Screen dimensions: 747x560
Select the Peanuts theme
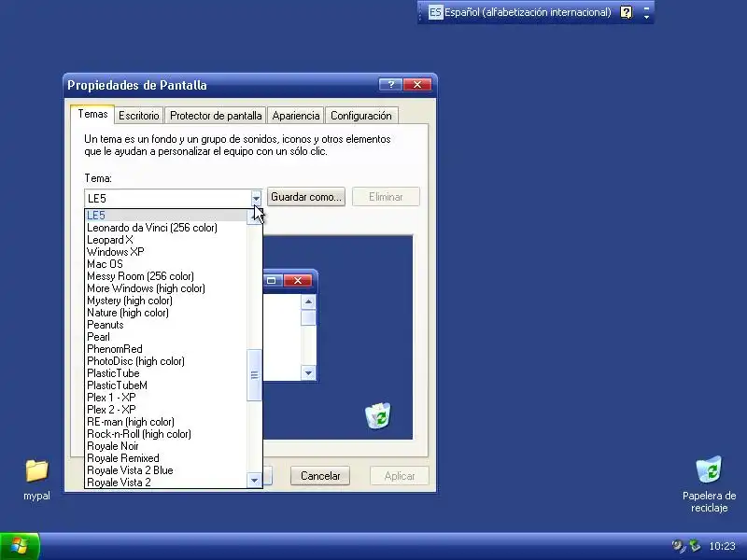click(x=166, y=325)
